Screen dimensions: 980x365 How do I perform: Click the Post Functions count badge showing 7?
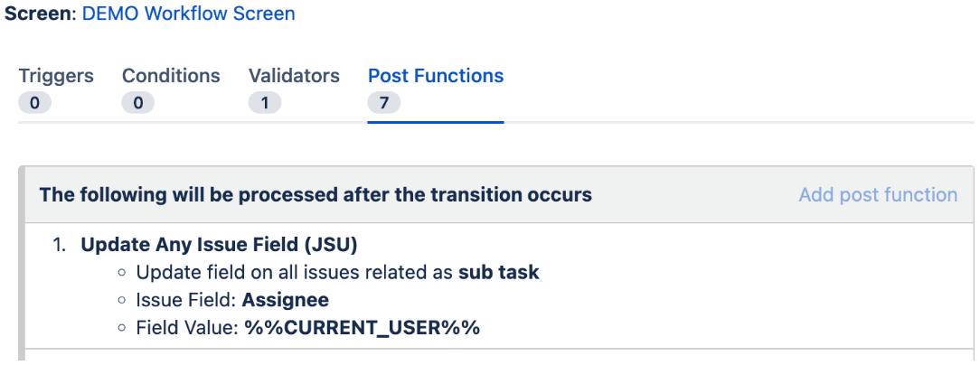pyautogui.click(x=383, y=103)
